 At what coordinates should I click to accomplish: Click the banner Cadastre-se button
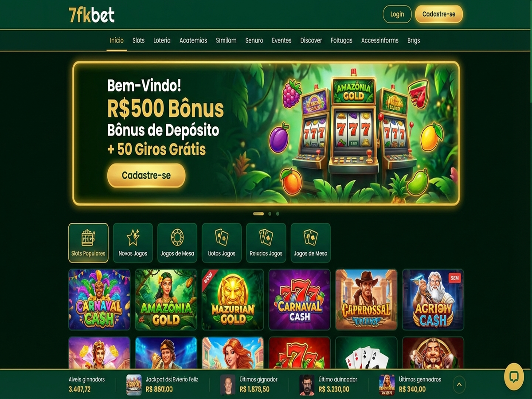coord(146,175)
